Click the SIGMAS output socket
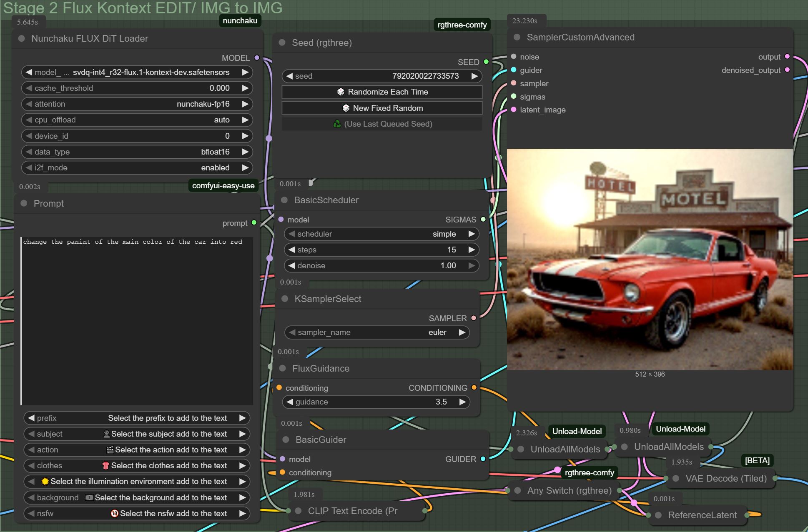The image size is (808, 532). click(483, 219)
